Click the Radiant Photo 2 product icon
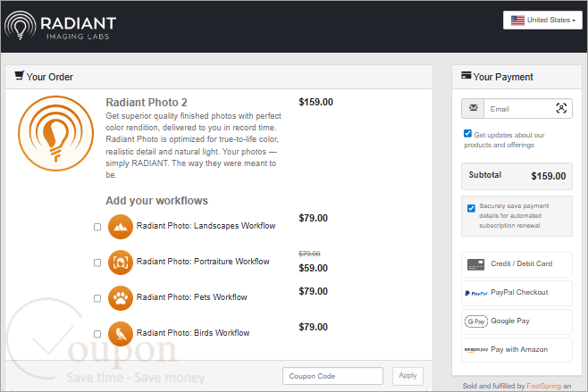588x392 pixels. point(56,133)
